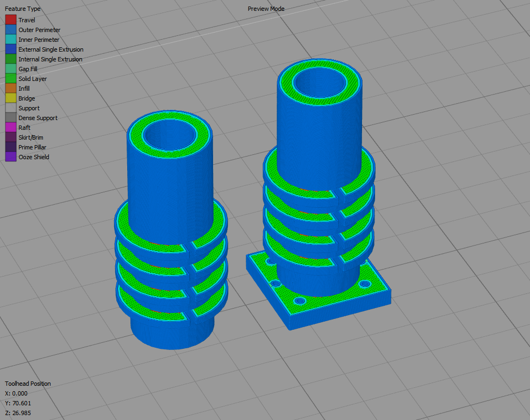The image size is (530, 420).
Task: Click the 'Bridge' legend label
Action: pyautogui.click(x=27, y=99)
